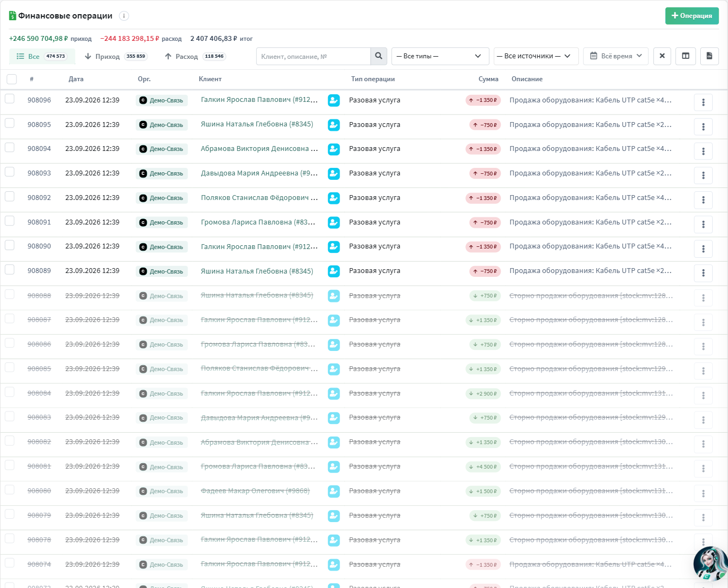Open the column layout settings button
Viewport: 728px width, 588px height.
coord(685,56)
